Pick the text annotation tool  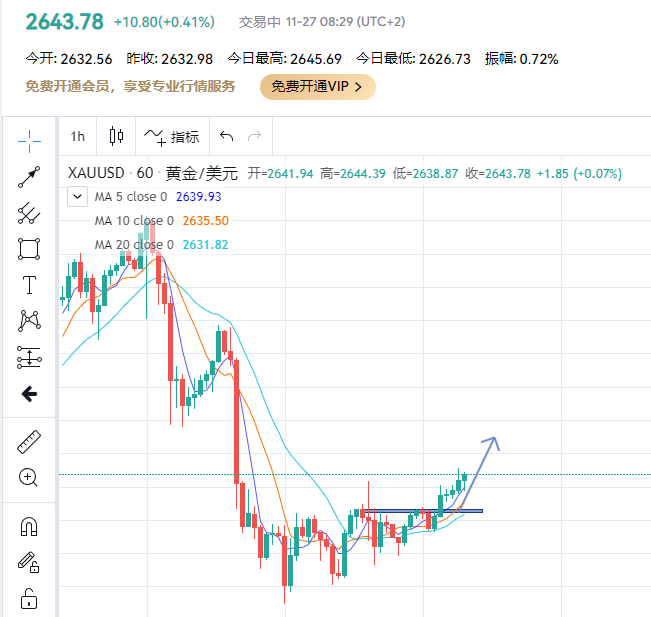[29, 285]
